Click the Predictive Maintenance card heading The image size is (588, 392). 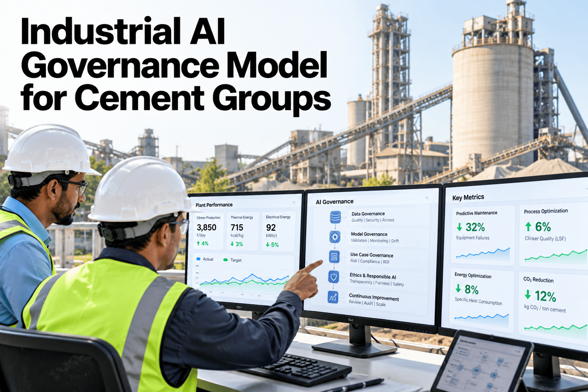coord(477,213)
